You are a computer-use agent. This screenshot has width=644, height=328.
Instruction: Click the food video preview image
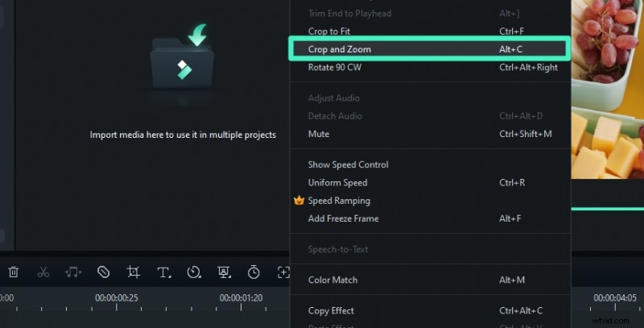click(607, 89)
